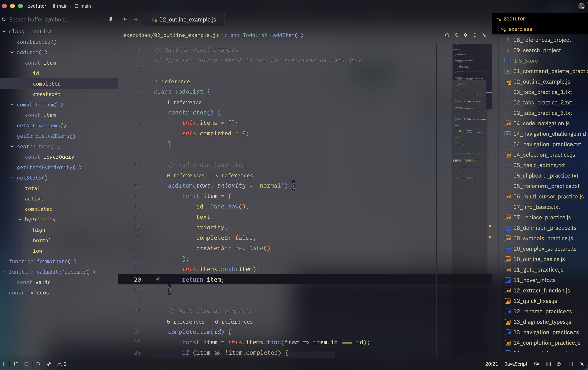Go back with the left arrow button

(125, 19)
